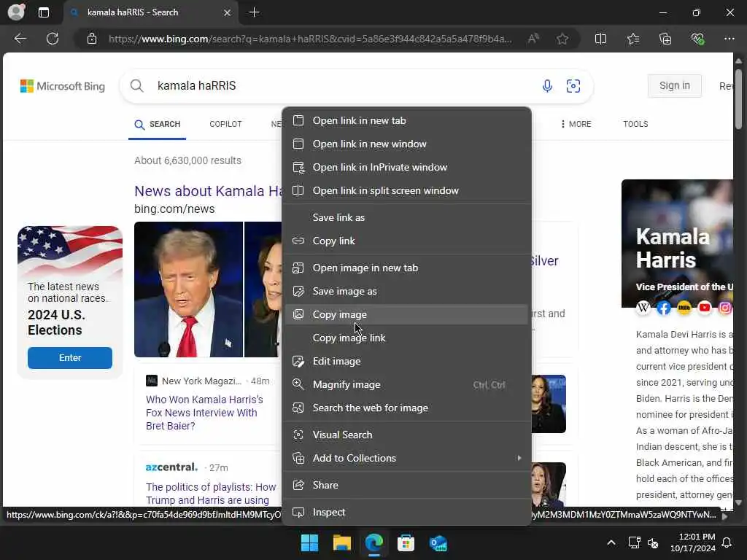
Task: Open Kamala Harris's Wikipedia icon
Action: 643,308
